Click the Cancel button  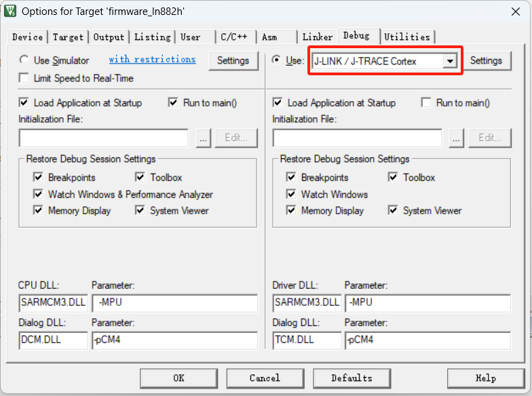click(265, 378)
